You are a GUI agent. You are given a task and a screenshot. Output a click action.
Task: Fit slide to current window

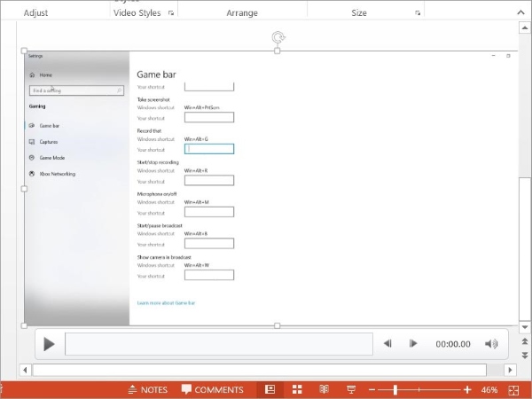pyautogui.click(x=514, y=389)
